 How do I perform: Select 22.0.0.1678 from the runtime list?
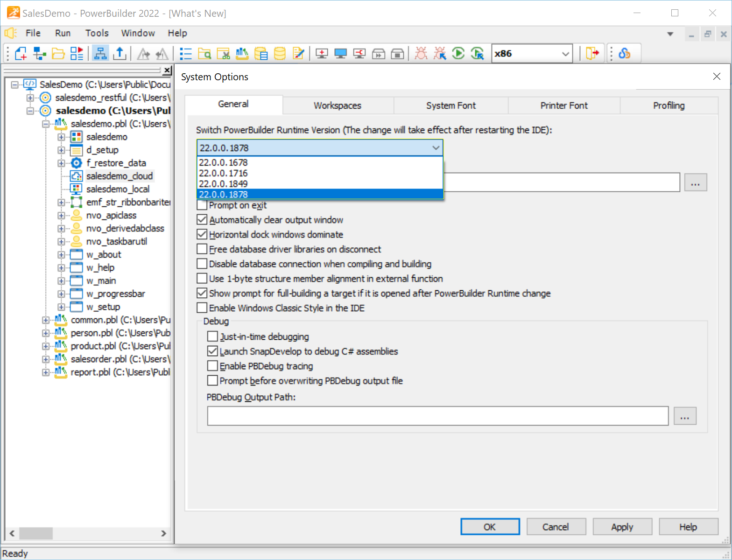(320, 162)
